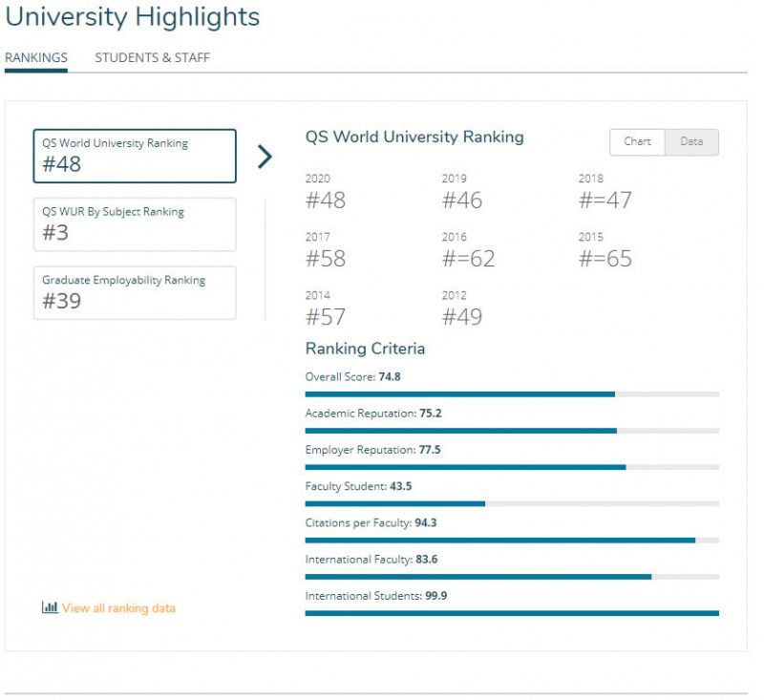Click the 2018 rank #=47

coord(605,201)
